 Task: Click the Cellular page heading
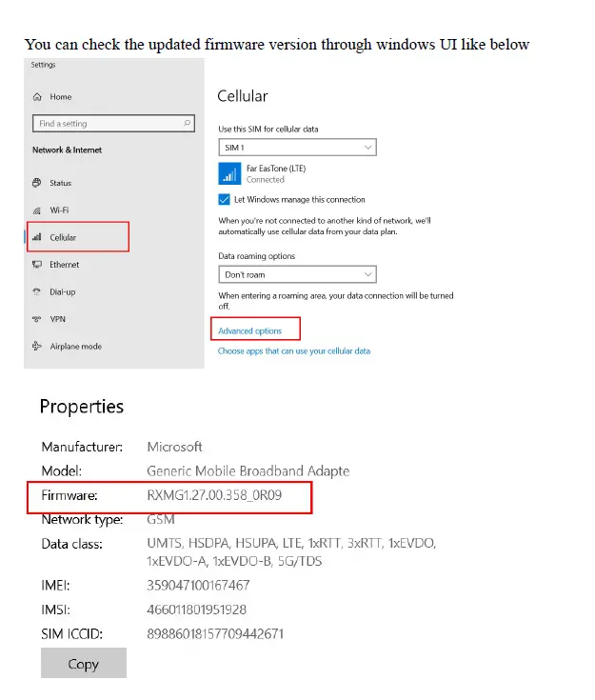243,96
